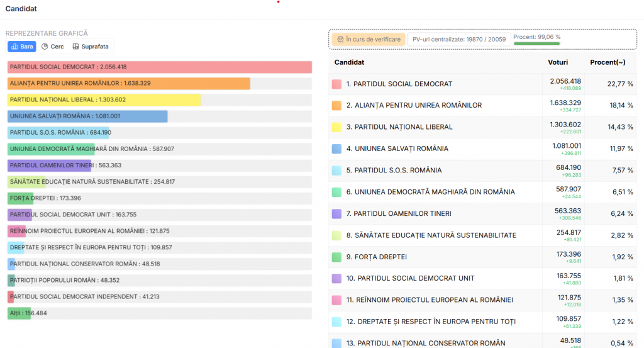Click pink swatch for Reînnoim Proiectul European
The height and width of the screenshot is (348, 644).
336,300
